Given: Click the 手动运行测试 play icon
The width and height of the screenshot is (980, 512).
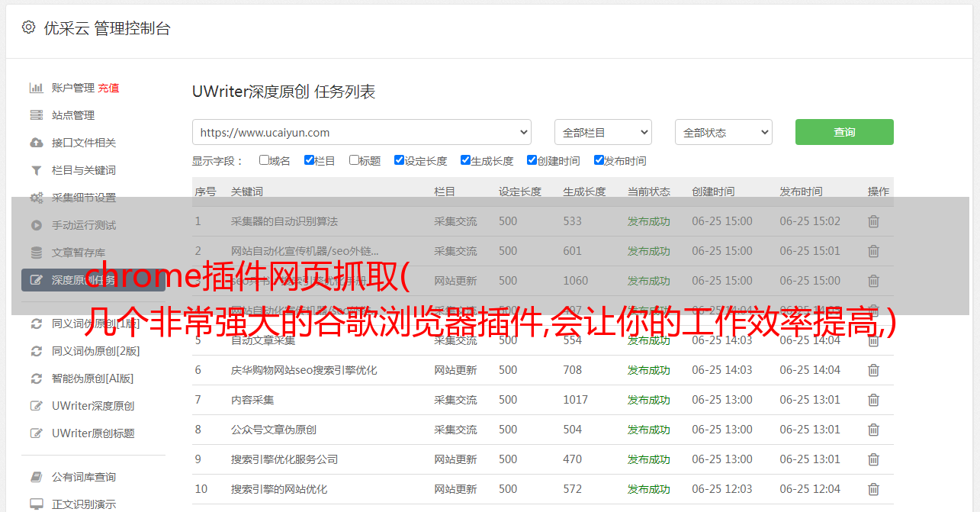Looking at the screenshot, I should (36, 225).
